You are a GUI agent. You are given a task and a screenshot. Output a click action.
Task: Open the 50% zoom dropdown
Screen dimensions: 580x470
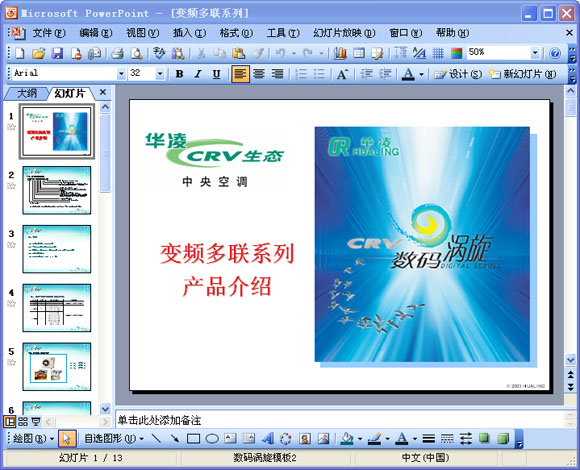point(535,53)
